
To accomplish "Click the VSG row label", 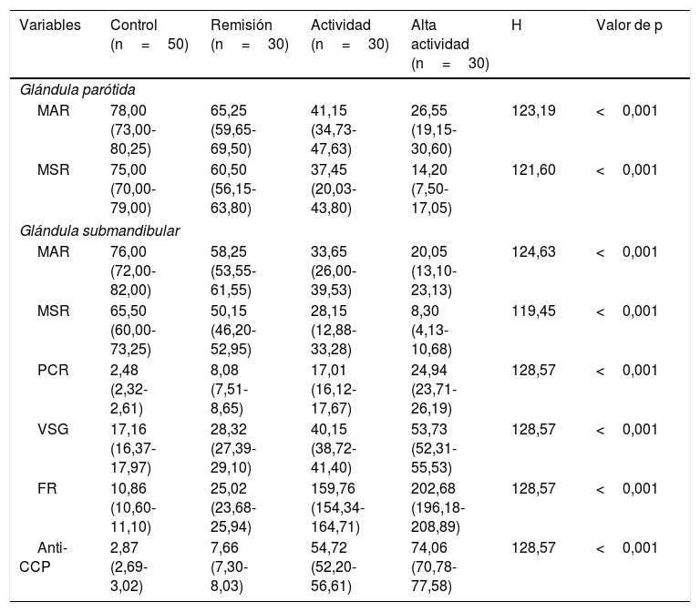I will click(x=53, y=429).
